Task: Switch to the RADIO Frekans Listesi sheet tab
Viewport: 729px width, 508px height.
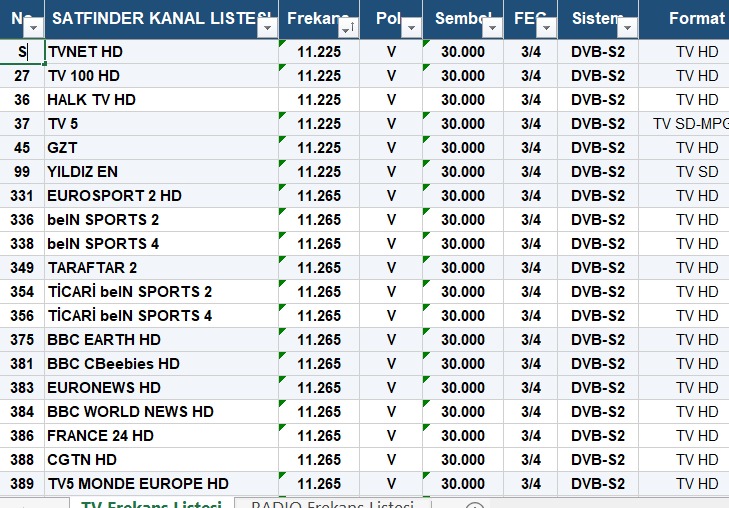Action: pyautogui.click(x=332, y=504)
